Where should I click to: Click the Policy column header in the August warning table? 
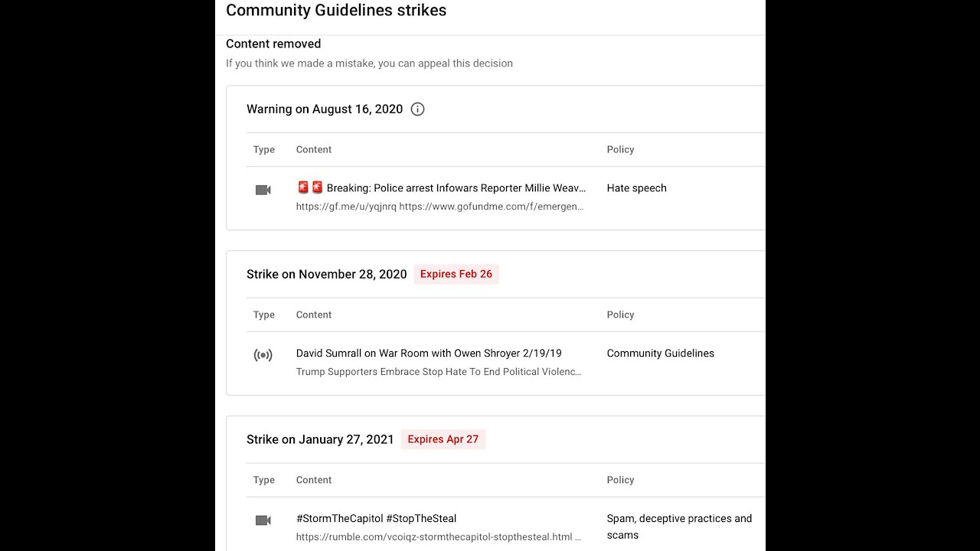[x=620, y=149]
